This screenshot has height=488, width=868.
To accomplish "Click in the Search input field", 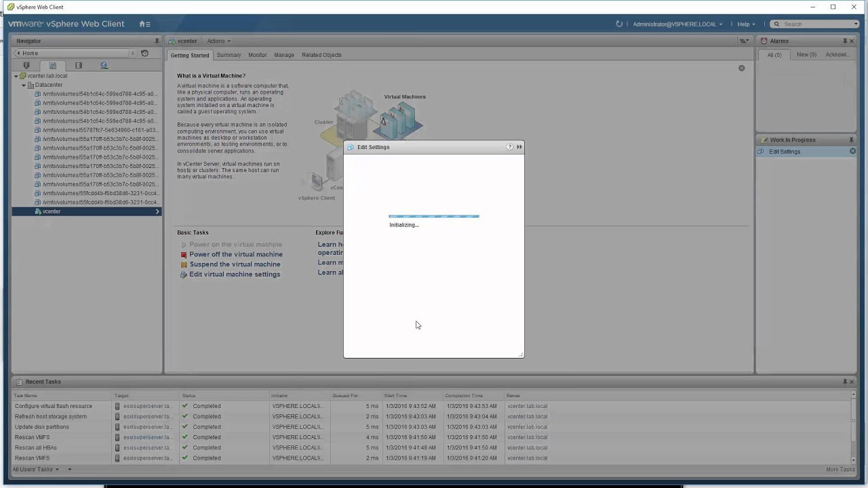I will [818, 24].
